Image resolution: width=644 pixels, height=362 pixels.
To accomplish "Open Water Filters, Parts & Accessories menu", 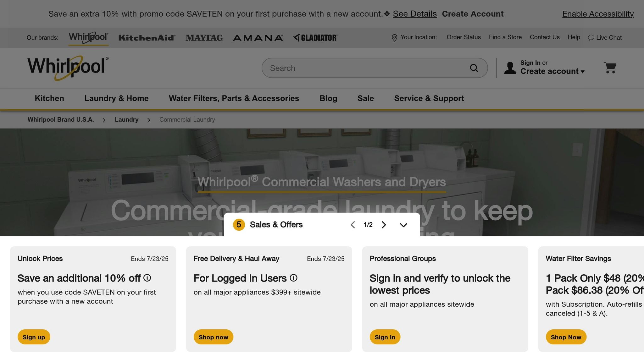I will (x=234, y=98).
